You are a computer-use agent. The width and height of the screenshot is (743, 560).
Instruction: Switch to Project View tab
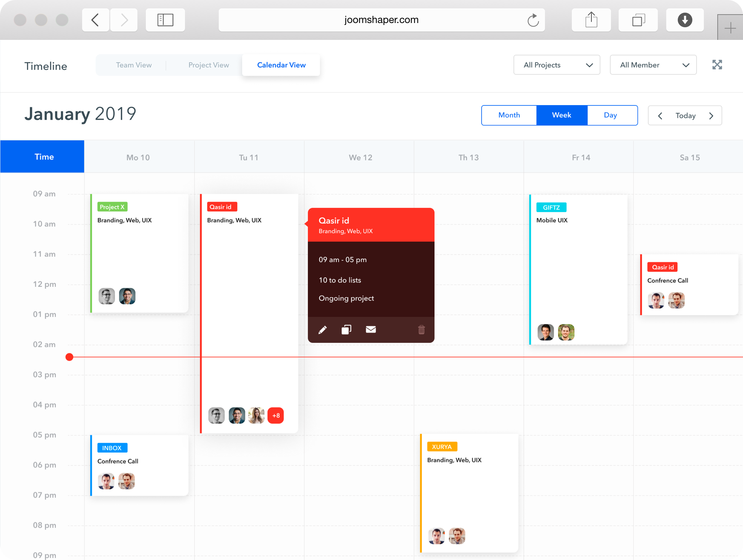208,65
